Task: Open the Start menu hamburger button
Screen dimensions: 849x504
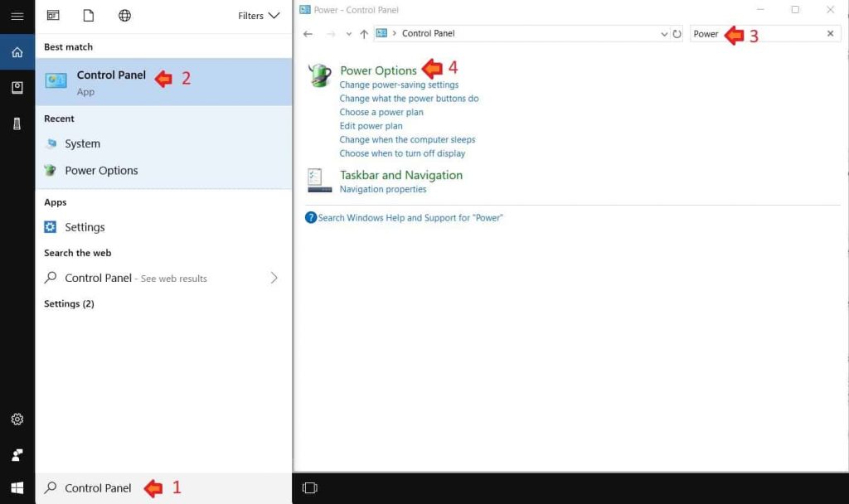Action: tap(17, 16)
